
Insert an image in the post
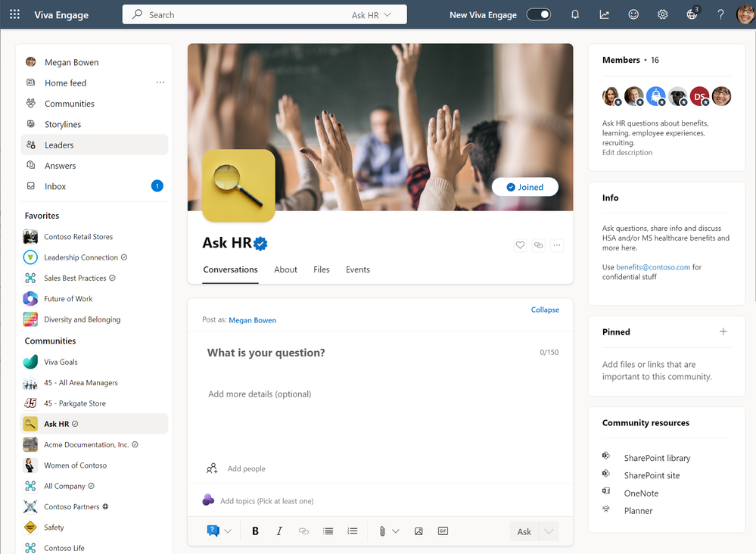tap(418, 531)
